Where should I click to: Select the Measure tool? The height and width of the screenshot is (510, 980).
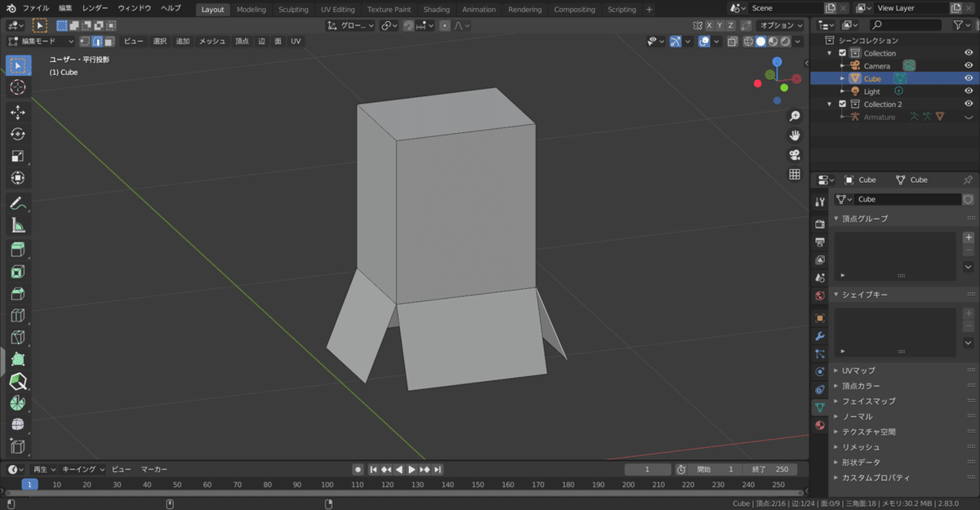pos(18,225)
